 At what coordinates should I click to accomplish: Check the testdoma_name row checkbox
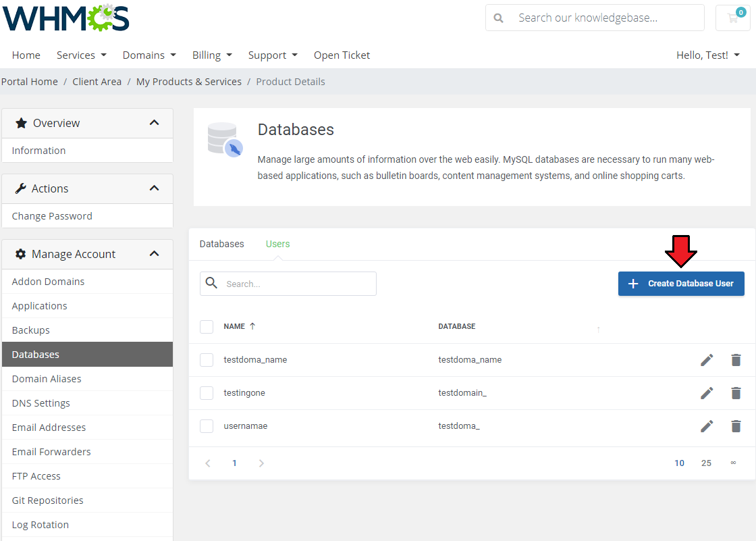tap(207, 360)
